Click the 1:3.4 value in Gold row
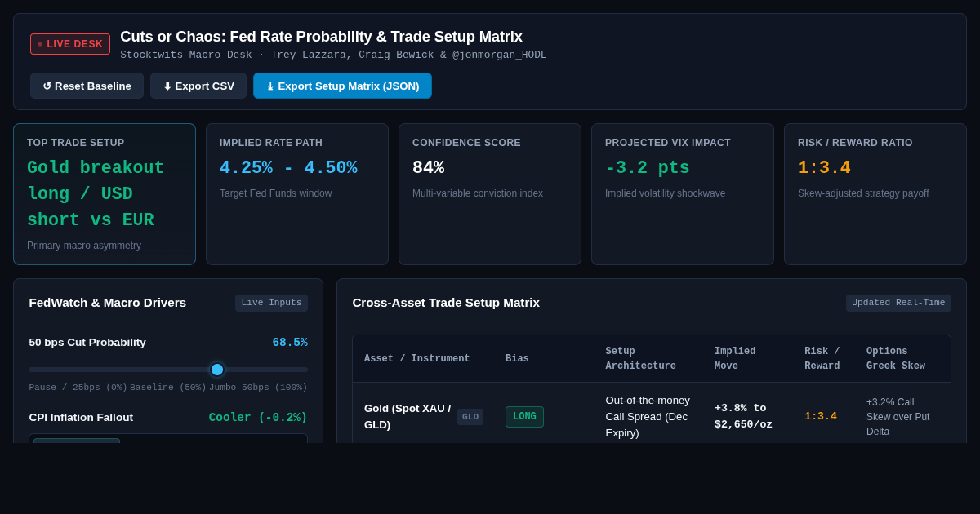Screen dimensions: 980x514 point(821,417)
